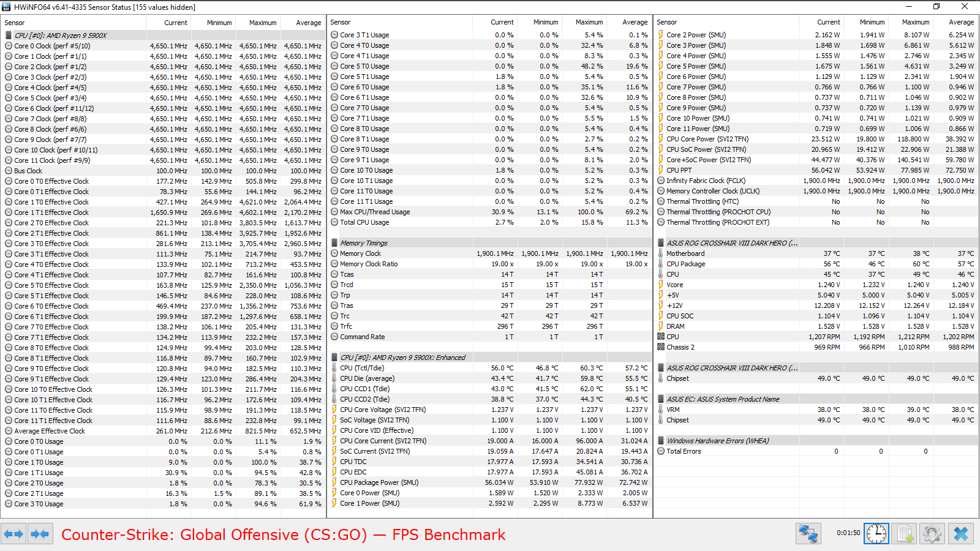Select the Memory Controller Clock (UCLK) row
The height and width of the screenshot is (551, 980).
(x=816, y=191)
